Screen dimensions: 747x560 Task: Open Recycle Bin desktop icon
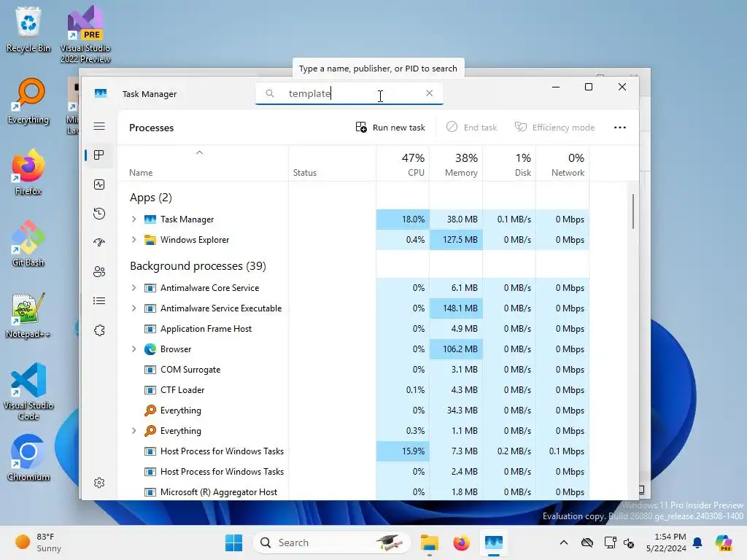tap(28, 29)
